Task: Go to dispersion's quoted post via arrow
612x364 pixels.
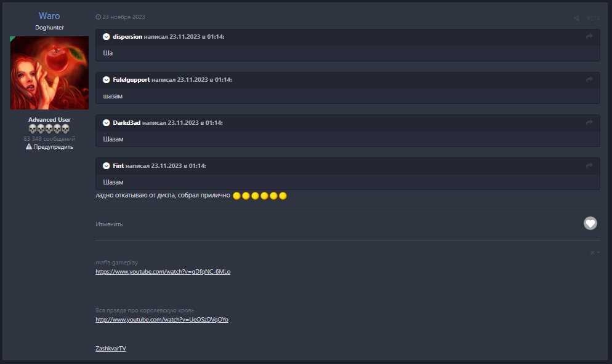Action: tap(589, 37)
